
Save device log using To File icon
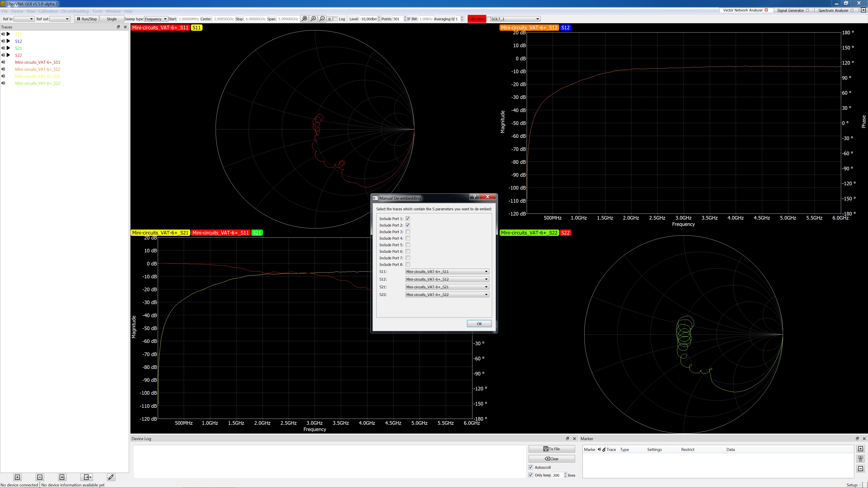click(x=552, y=449)
